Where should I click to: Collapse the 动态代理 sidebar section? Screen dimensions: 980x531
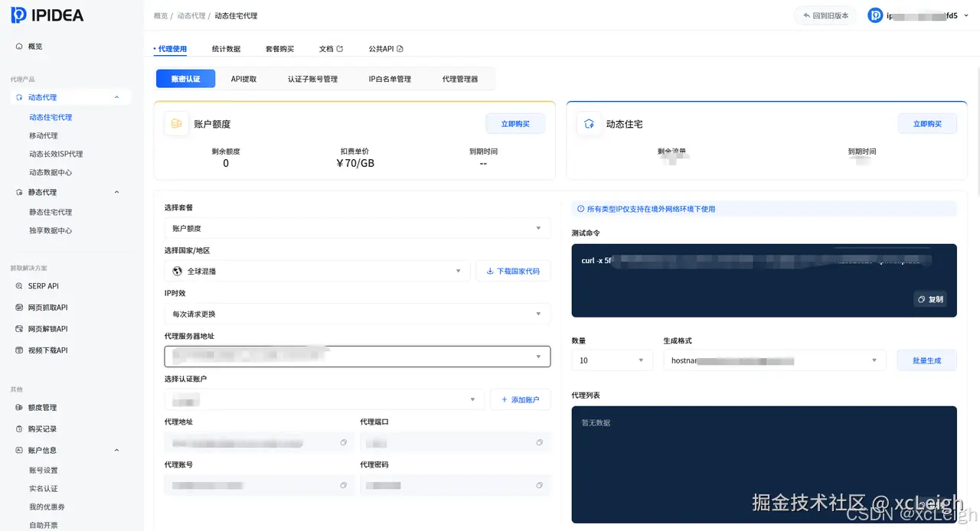point(118,97)
